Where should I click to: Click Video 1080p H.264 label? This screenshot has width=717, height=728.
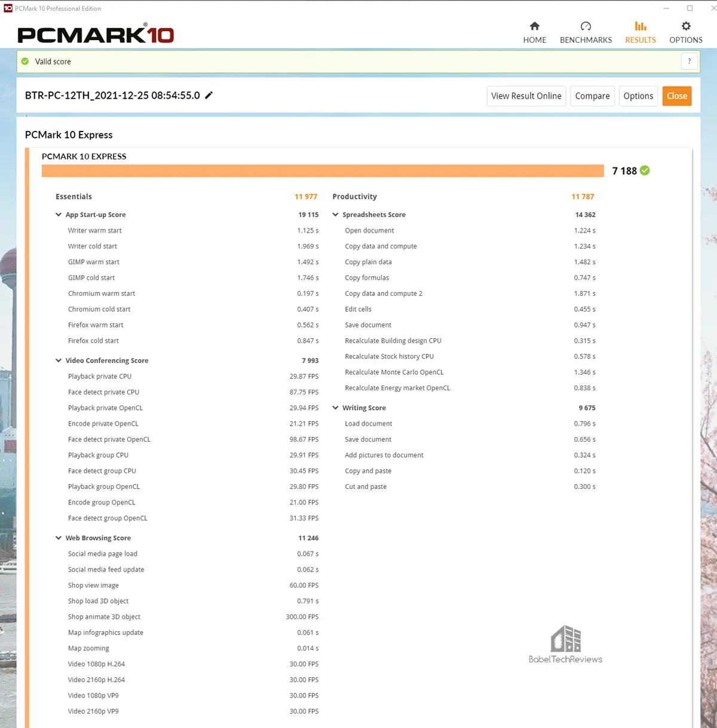96,664
